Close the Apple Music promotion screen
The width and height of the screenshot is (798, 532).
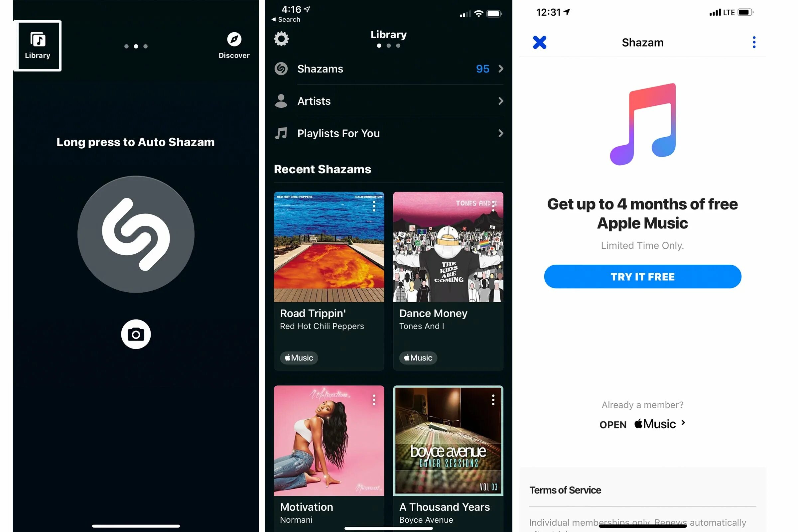coord(540,42)
